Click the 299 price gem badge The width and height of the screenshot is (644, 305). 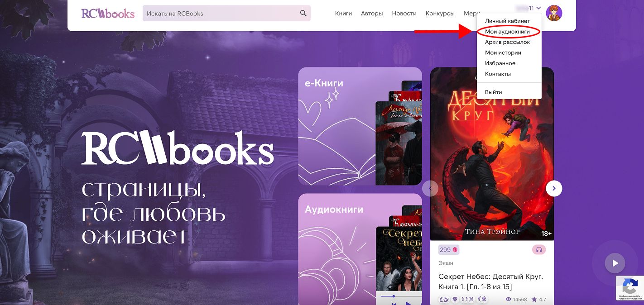448,249
